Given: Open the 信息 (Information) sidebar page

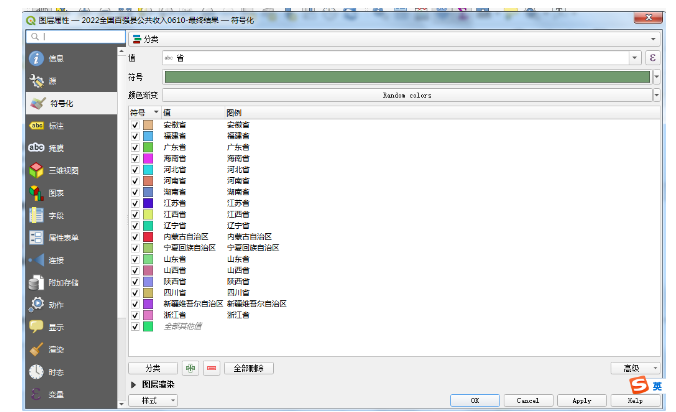Looking at the screenshot, I should pos(71,59).
